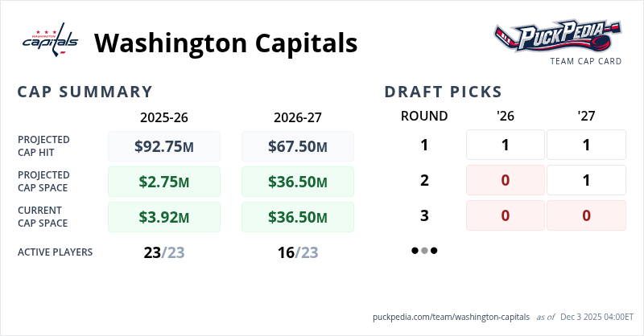Click the 2025-26 projected cap space box

164,182
